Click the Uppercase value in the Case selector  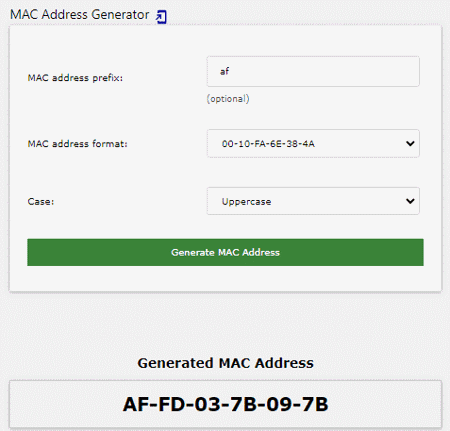(x=247, y=202)
